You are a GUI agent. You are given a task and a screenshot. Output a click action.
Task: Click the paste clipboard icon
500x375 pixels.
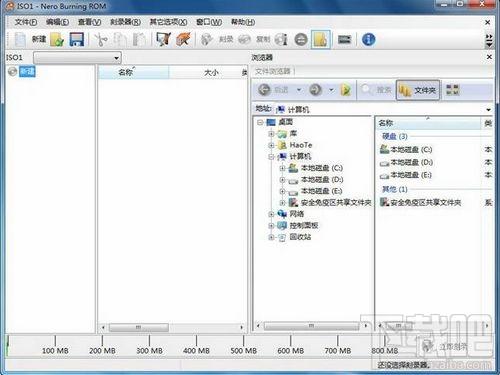tap(139, 39)
